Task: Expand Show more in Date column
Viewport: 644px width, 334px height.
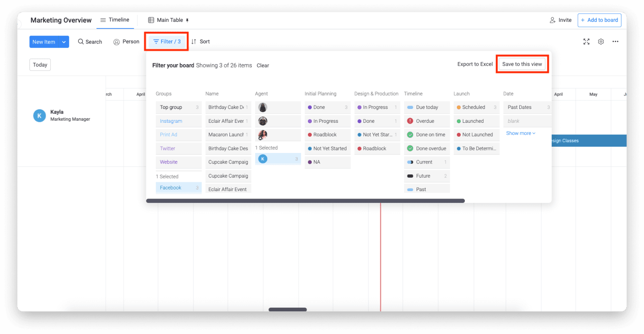Action: pos(521,133)
